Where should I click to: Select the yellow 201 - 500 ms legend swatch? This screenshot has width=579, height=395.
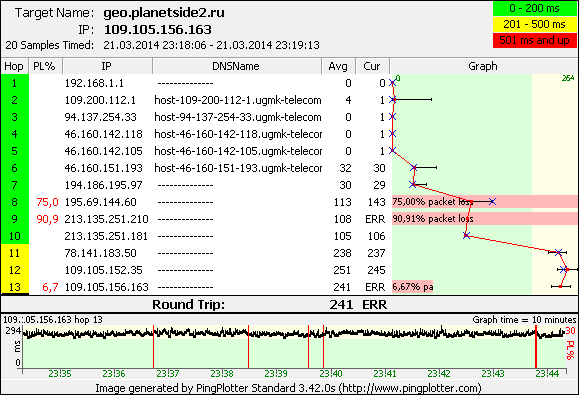(535, 24)
